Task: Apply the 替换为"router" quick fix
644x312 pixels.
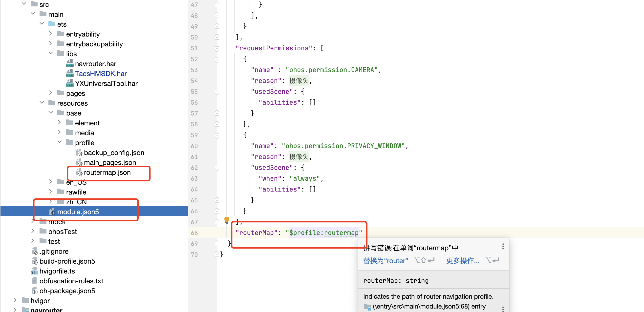Action: point(386,261)
